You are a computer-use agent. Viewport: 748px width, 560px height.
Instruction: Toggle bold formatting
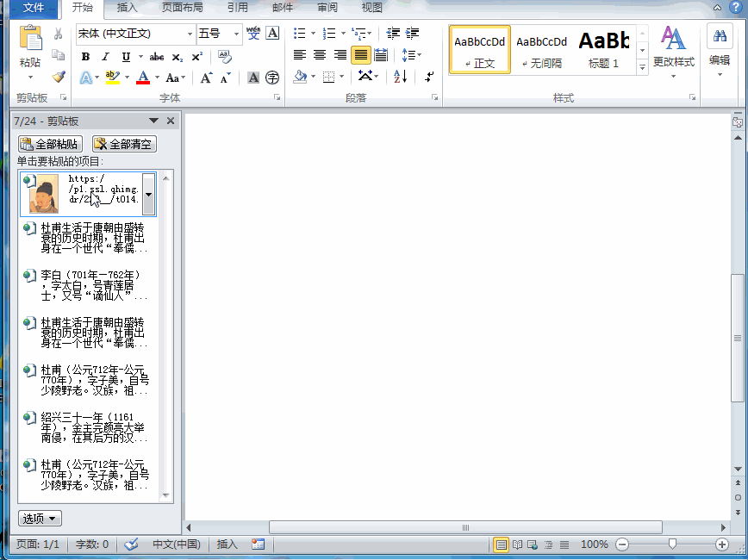coord(85,57)
